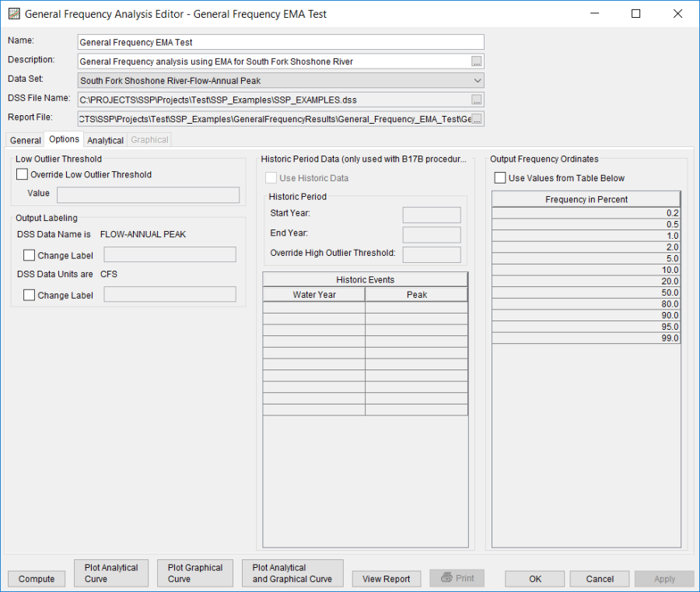Screen dimensions: 700x592
Task: Browse for DSS file with ellipsis button
Action: (477, 100)
